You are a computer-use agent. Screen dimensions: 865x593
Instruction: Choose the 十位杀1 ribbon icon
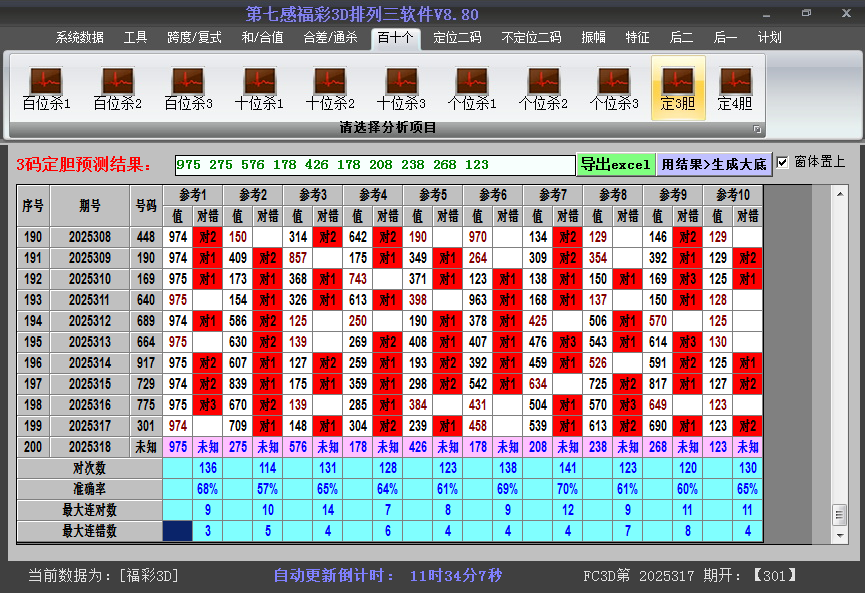click(x=259, y=88)
